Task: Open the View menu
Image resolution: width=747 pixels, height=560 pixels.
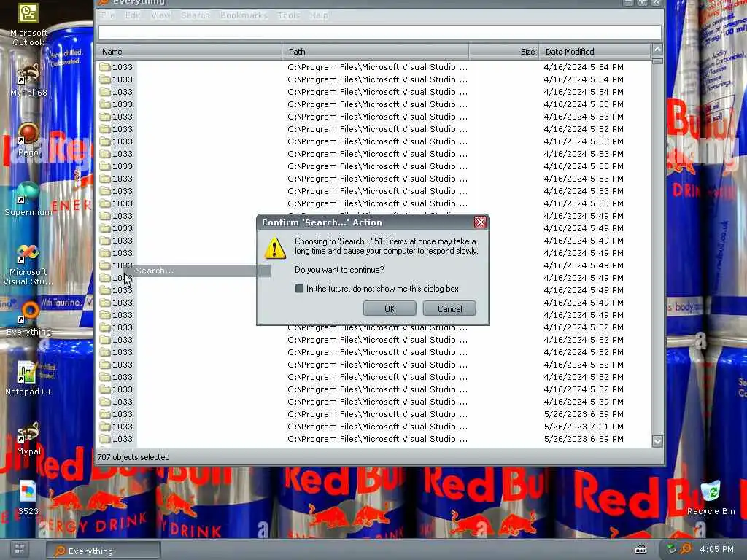Action: (161, 15)
